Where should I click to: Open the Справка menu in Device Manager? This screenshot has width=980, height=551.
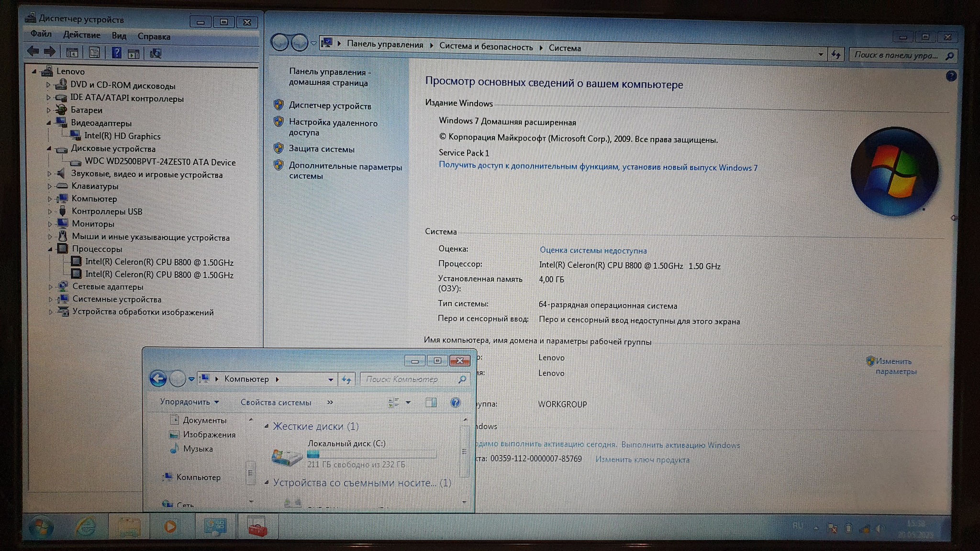point(154,36)
